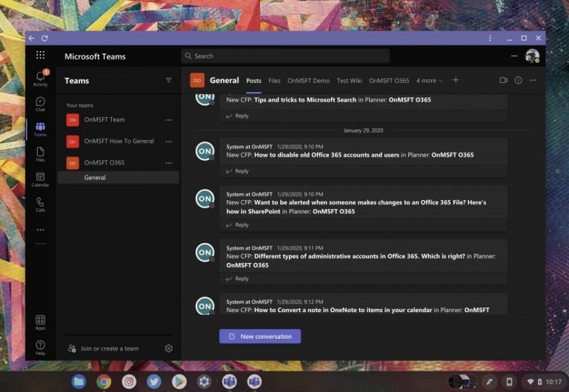Switch to the channel Files tab
The image size is (569, 392).
tap(274, 81)
